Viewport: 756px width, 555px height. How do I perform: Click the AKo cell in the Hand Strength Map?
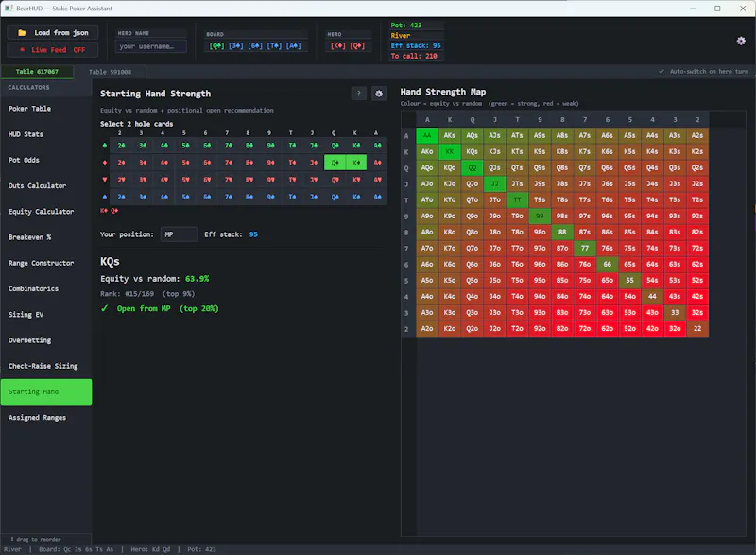pos(427,151)
